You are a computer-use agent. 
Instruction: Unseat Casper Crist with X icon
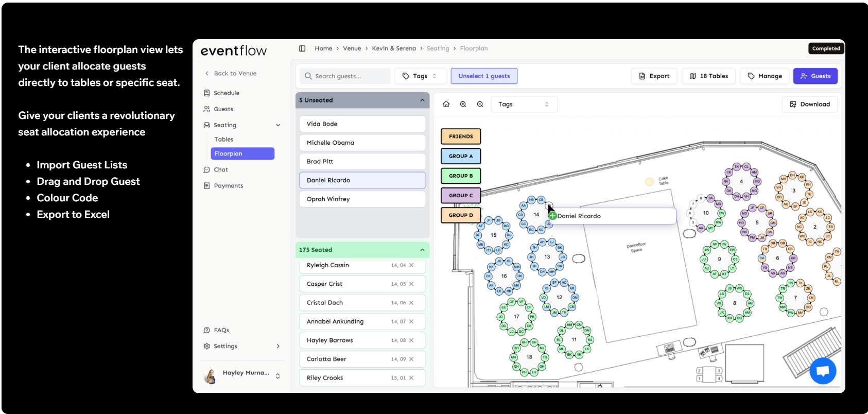click(411, 284)
